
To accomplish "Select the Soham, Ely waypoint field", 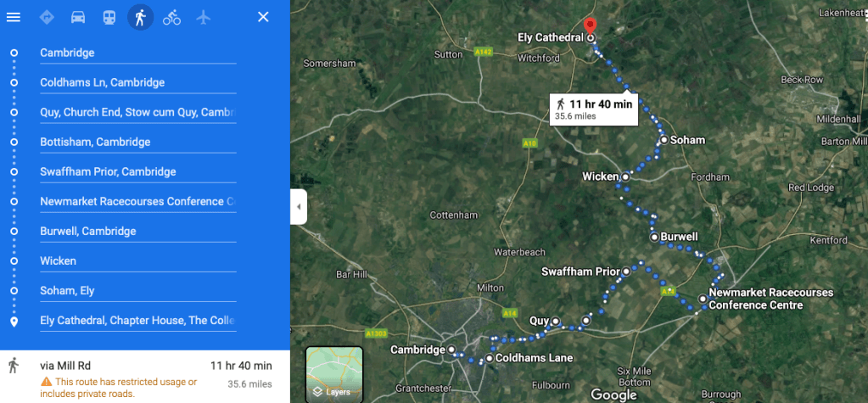I will 137,291.
